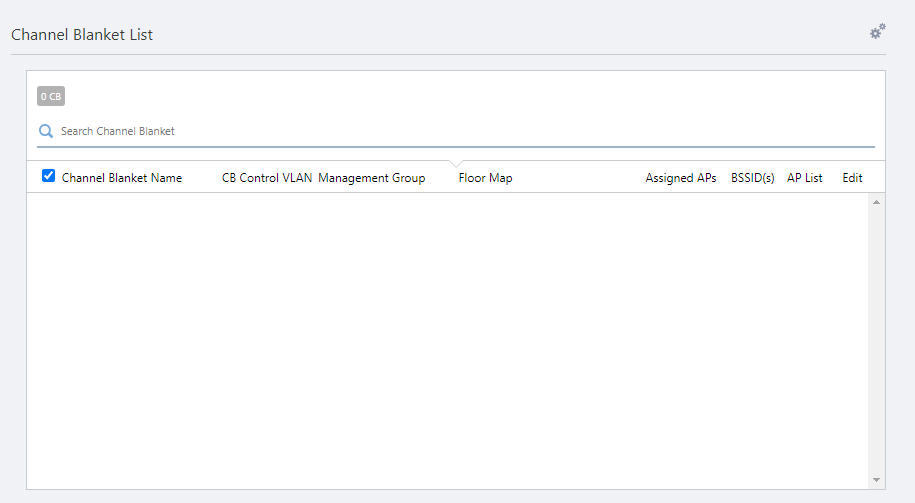Image resolution: width=915 pixels, height=503 pixels.
Task: Click the small pointer notch above Floor Map
Action: pos(456,164)
